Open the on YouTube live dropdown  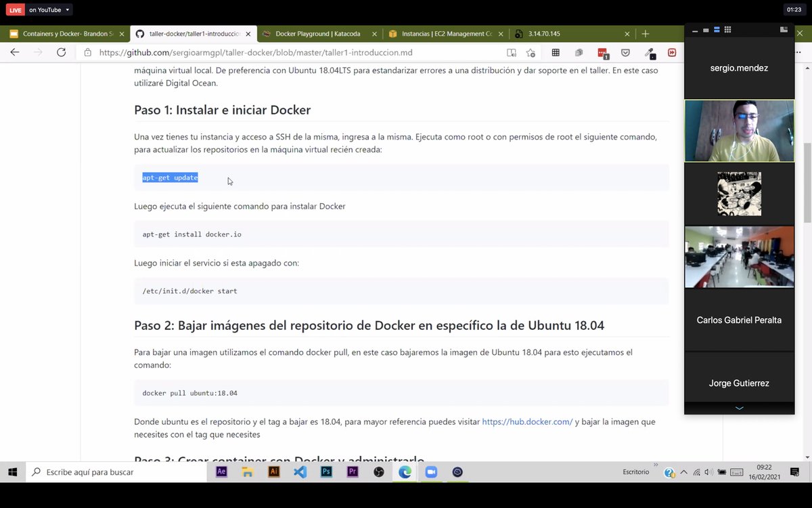(49, 10)
